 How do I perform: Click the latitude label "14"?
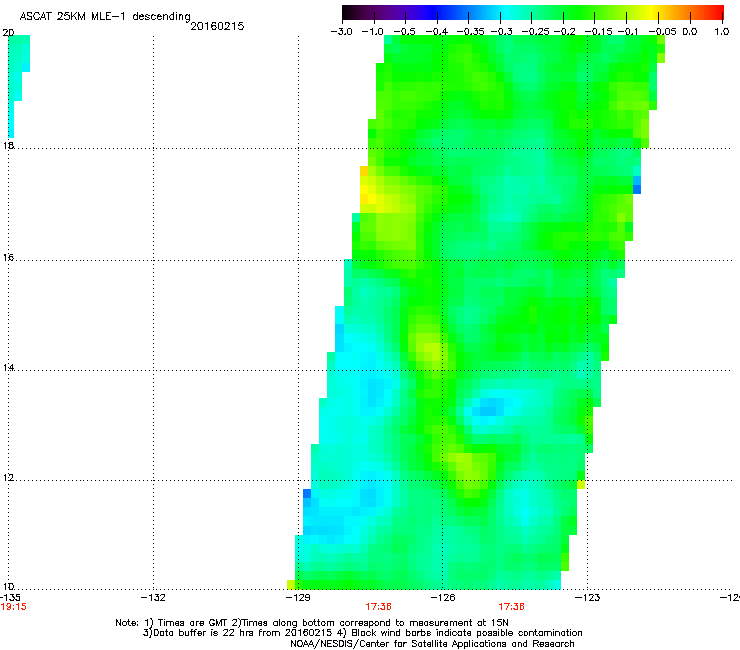coord(8,367)
